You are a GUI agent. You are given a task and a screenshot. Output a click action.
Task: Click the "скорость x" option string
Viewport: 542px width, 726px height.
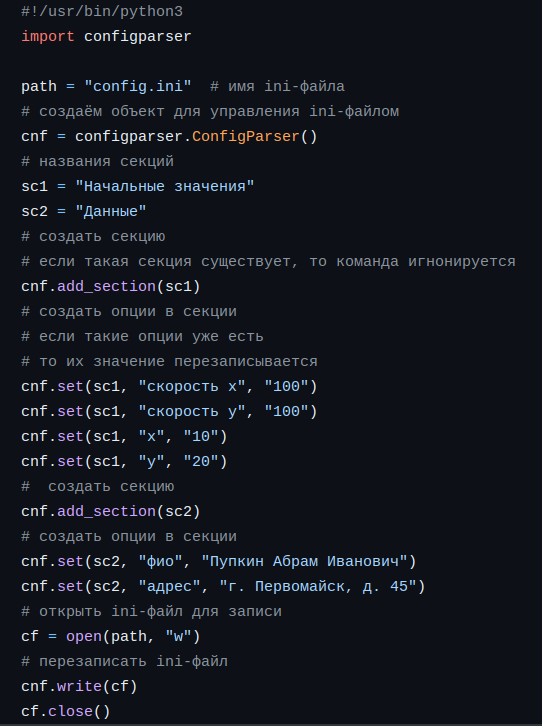(192, 386)
